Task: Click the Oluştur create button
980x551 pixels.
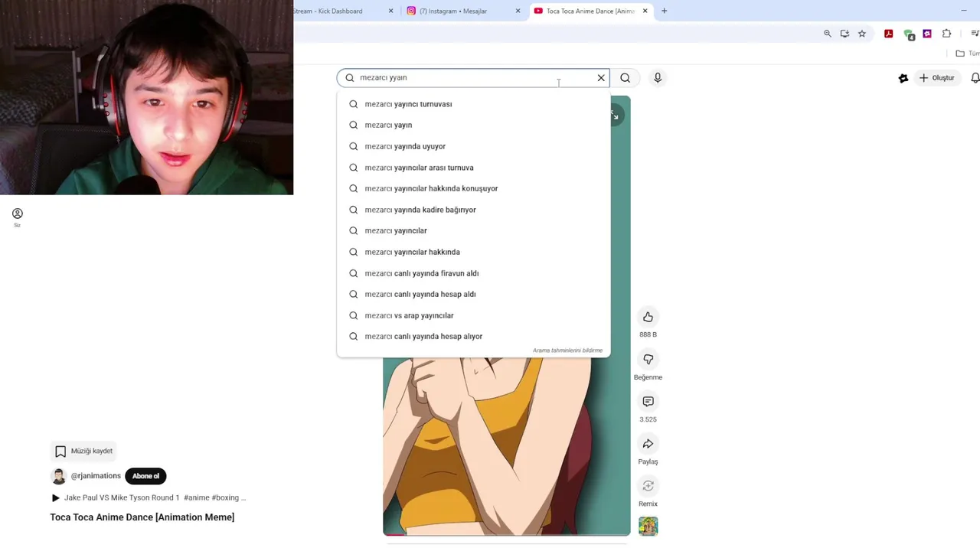Action: (937, 78)
